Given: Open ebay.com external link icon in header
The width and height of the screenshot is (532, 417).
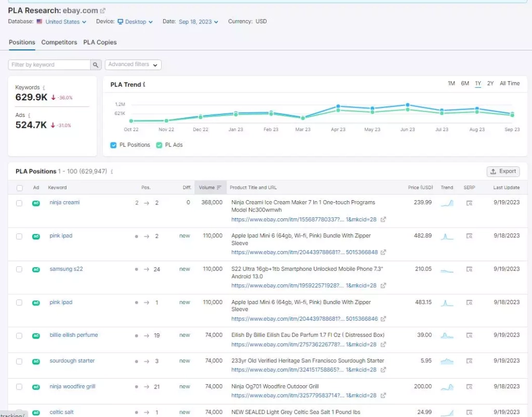Looking at the screenshot, I should point(103,11).
